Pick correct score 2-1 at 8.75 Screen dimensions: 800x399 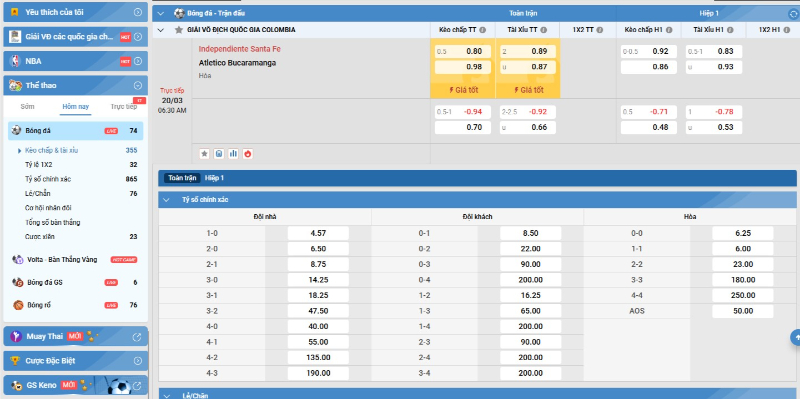point(318,264)
